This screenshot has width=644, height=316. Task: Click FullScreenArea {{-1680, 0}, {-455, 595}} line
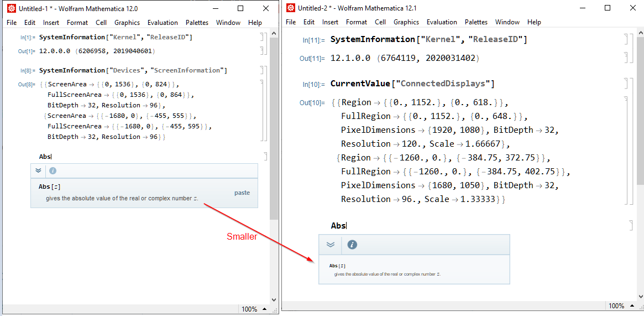(130, 126)
